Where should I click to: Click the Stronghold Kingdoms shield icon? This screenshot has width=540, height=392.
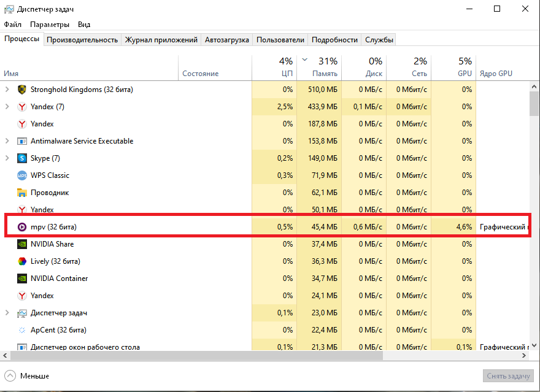(22, 90)
